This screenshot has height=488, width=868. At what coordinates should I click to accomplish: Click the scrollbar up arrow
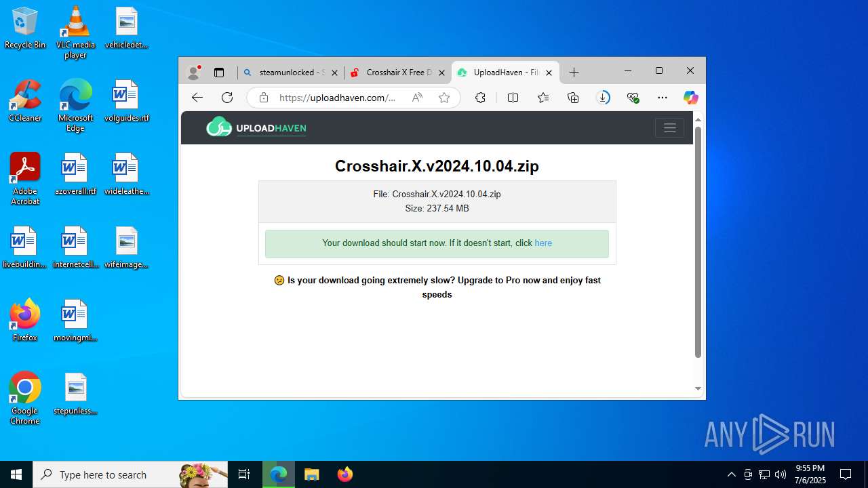click(698, 120)
